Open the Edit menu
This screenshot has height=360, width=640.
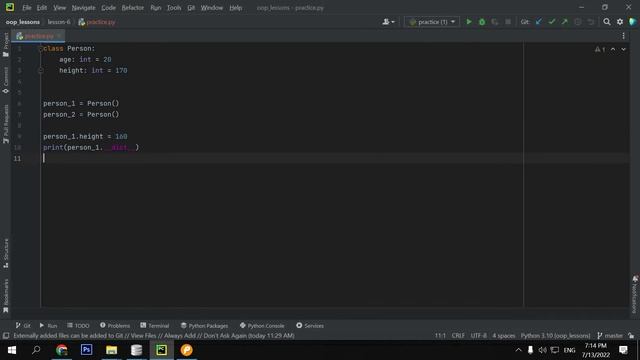pos(42,8)
